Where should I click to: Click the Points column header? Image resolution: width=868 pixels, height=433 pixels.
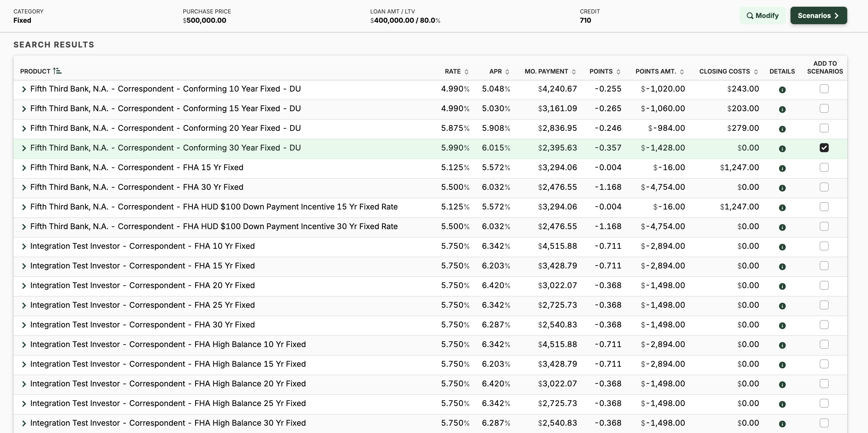601,71
